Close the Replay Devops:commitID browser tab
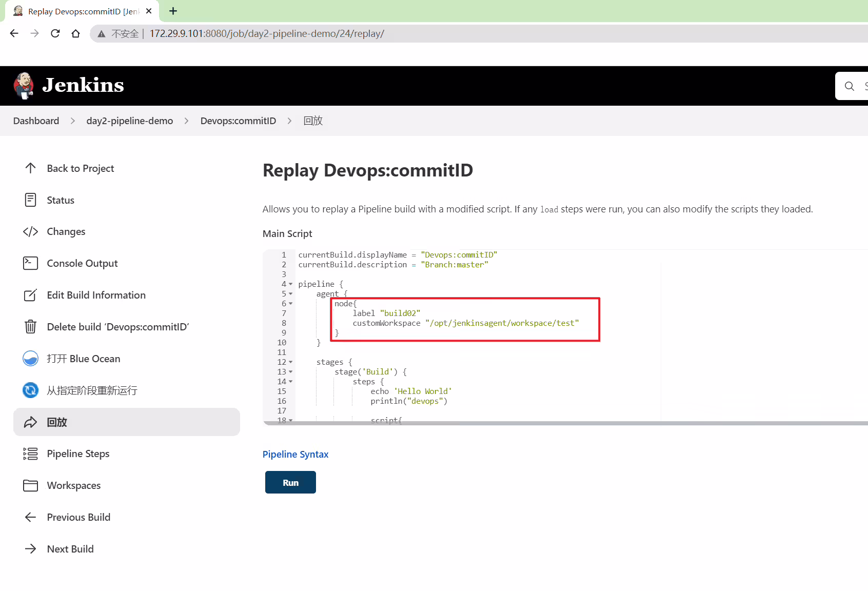 pyautogui.click(x=149, y=11)
